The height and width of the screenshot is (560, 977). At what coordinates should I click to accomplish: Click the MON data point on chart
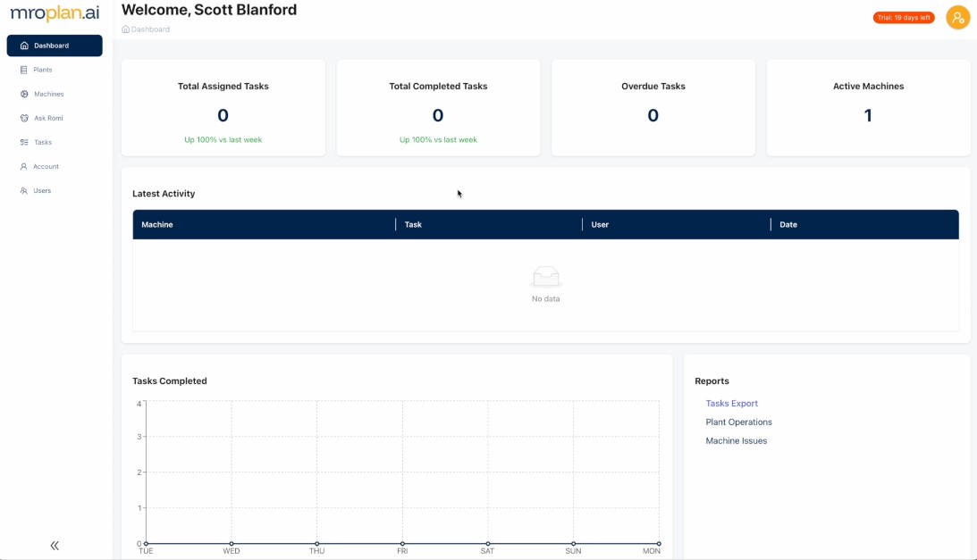(x=659, y=544)
